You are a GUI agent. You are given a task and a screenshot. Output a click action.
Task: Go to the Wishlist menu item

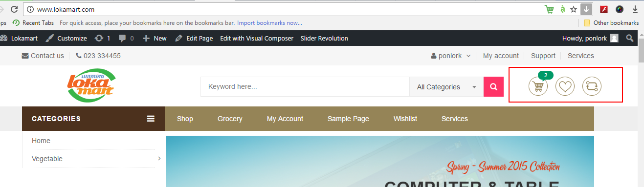tap(405, 119)
